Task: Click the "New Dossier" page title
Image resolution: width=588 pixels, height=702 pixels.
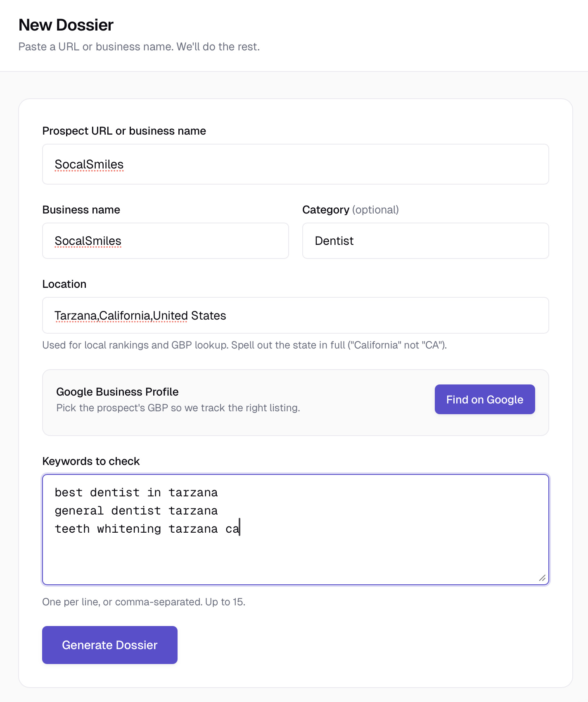Action: click(66, 25)
